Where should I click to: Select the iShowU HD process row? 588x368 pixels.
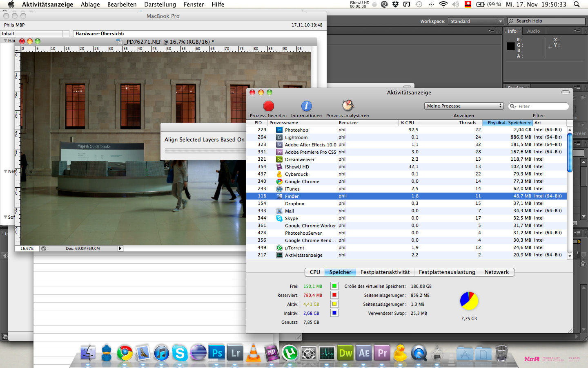click(x=406, y=166)
